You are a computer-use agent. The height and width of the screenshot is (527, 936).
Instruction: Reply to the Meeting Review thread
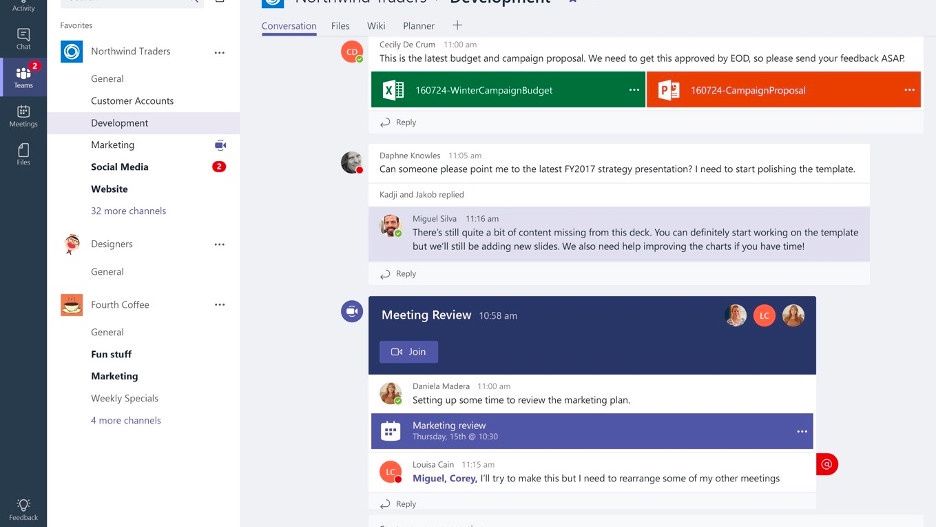(x=398, y=504)
